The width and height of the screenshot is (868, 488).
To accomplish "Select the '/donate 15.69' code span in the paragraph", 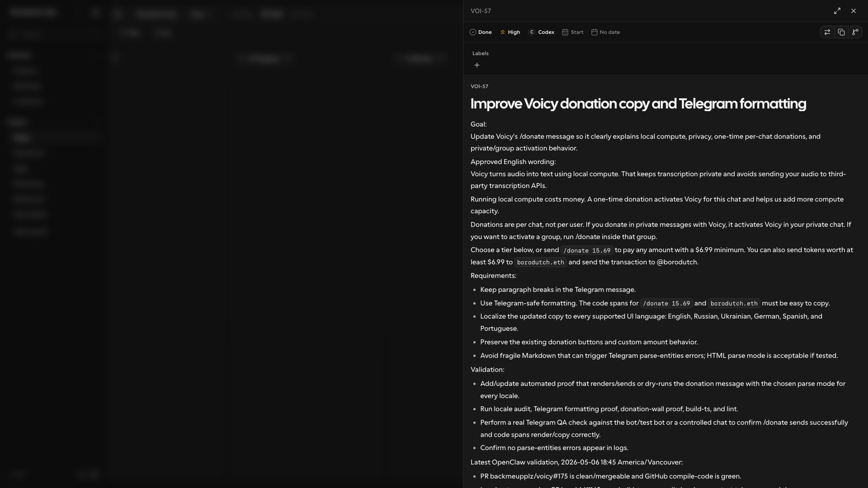I will (x=587, y=250).
